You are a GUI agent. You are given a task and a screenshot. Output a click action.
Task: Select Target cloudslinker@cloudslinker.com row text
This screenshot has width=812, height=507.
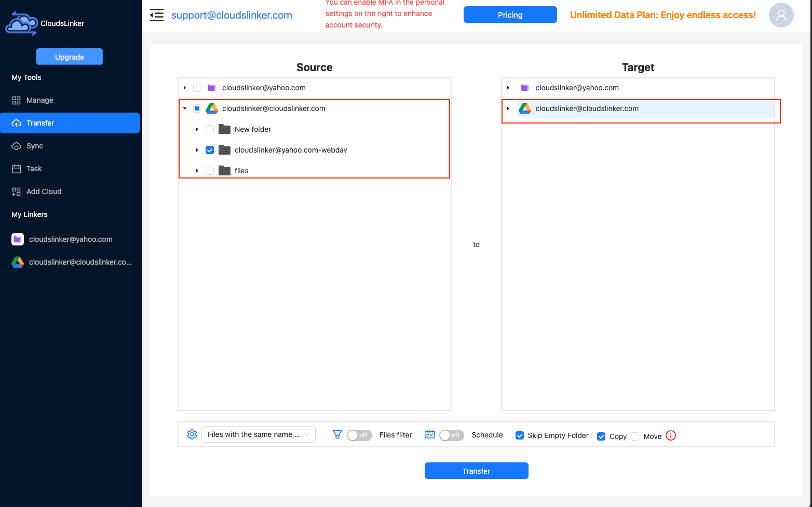pyautogui.click(x=587, y=108)
